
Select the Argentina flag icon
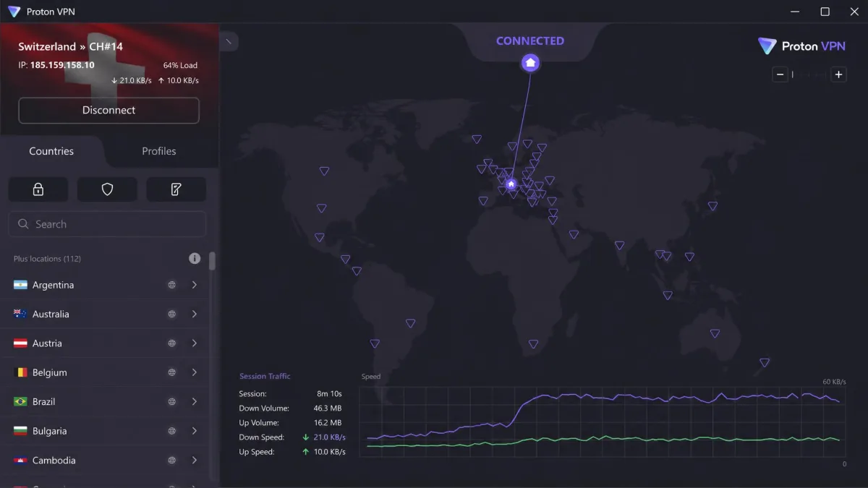pos(20,285)
